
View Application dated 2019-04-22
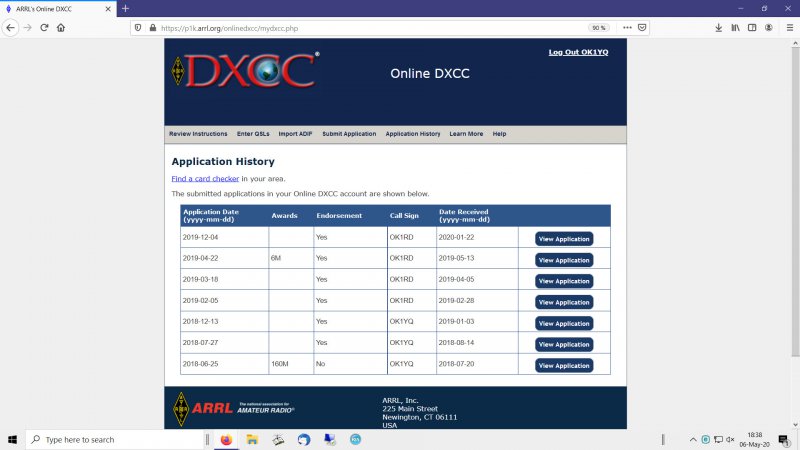coord(564,260)
